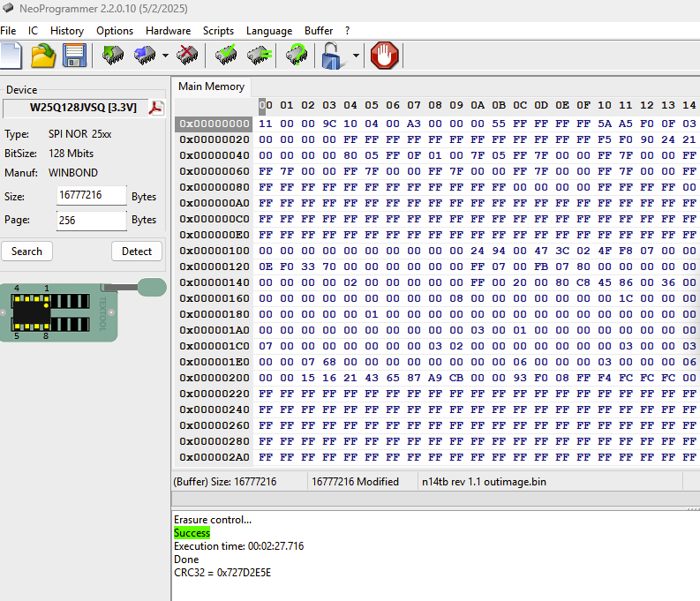
Task: Click byte C8 in row 0x00000140
Action: click(583, 282)
